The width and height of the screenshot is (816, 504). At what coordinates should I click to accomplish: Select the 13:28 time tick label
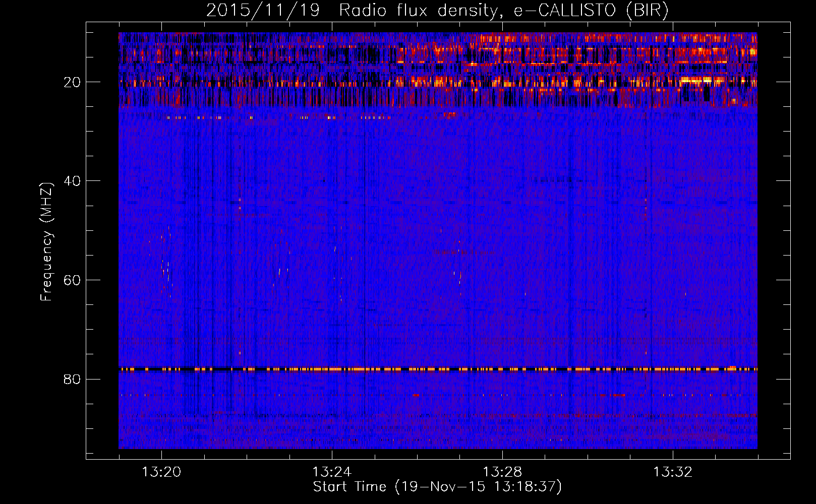502,472
